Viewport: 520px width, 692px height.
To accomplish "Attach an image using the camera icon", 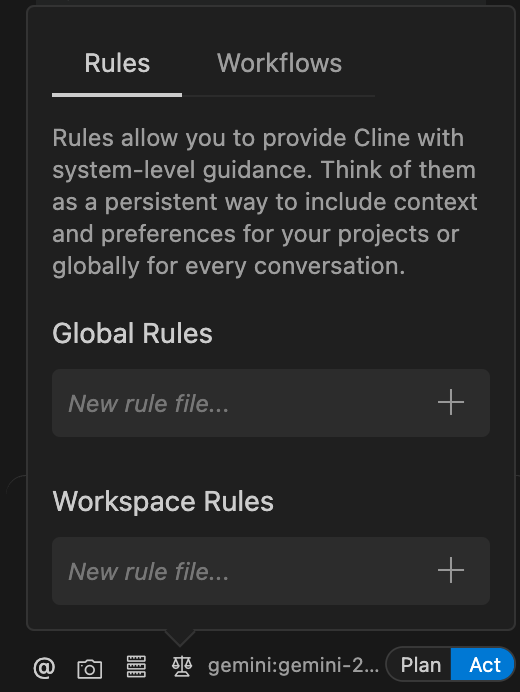I will tap(90, 668).
